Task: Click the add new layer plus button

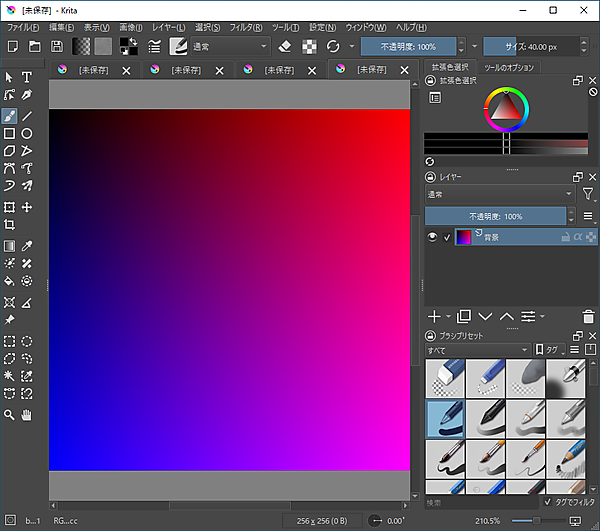Action: coord(434,316)
